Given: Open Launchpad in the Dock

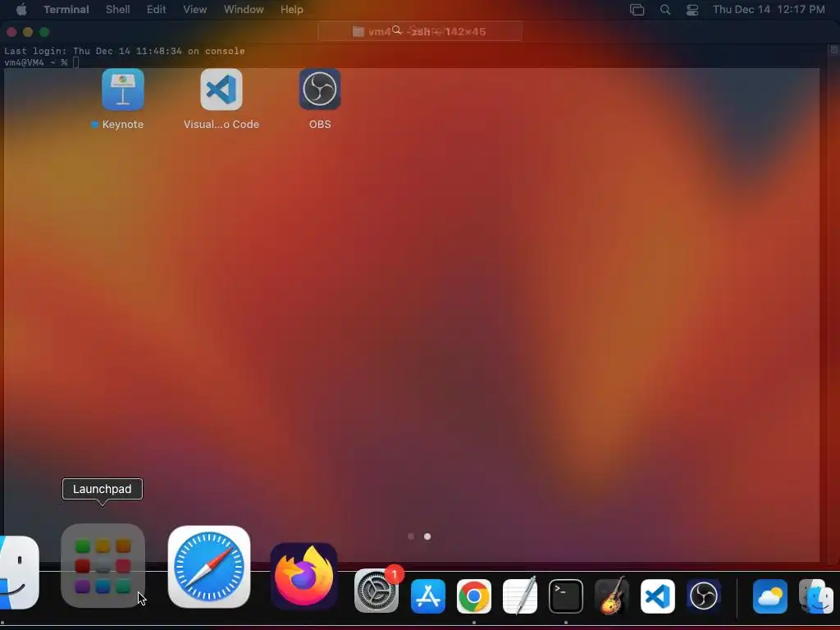Looking at the screenshot, I should click(x=103, y=566).
